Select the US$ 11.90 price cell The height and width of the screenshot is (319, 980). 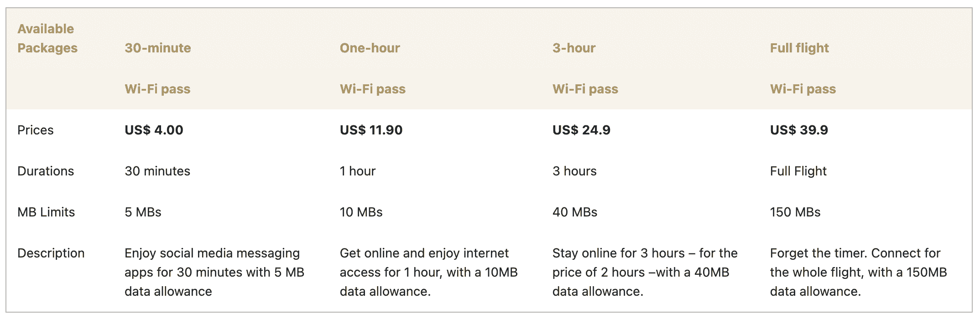371,130
